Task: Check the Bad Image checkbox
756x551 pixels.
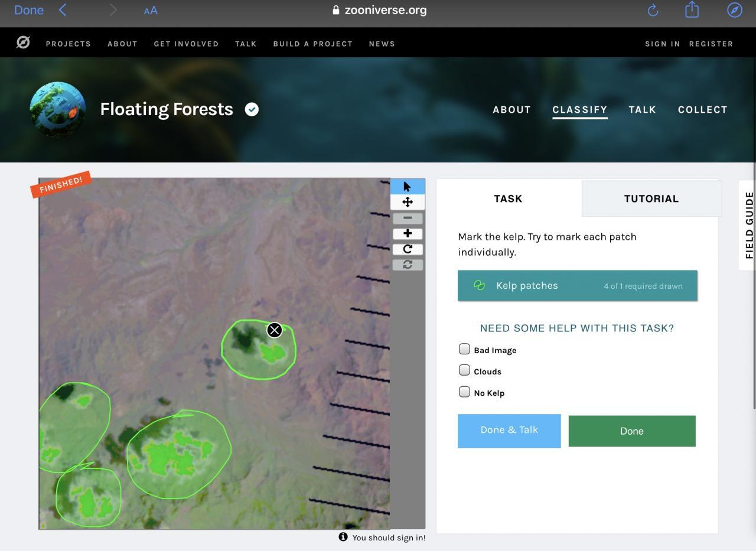Action: pos(464,349)
